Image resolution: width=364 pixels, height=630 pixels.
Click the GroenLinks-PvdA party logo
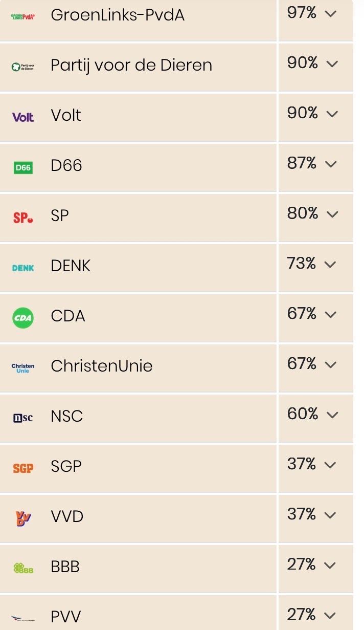pos(23,16)
